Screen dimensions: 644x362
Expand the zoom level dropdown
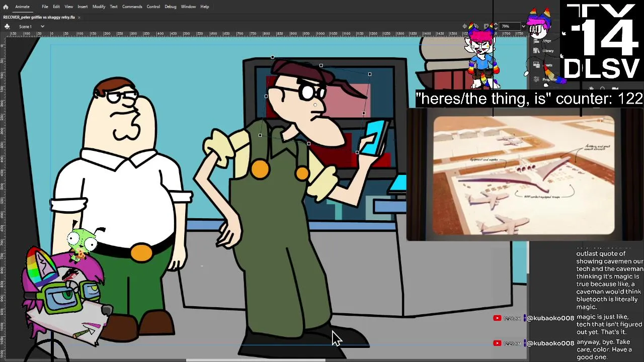[x=523, y=26]
